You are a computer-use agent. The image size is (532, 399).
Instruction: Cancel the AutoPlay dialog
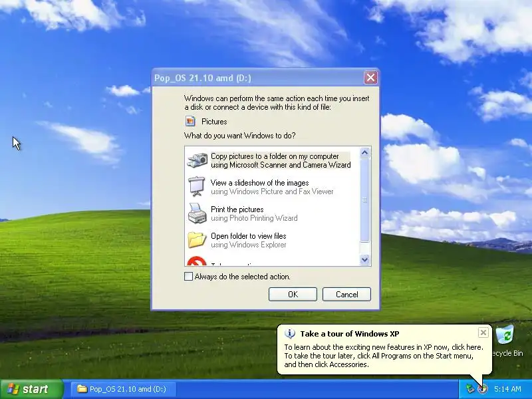(x=346, y=294)
